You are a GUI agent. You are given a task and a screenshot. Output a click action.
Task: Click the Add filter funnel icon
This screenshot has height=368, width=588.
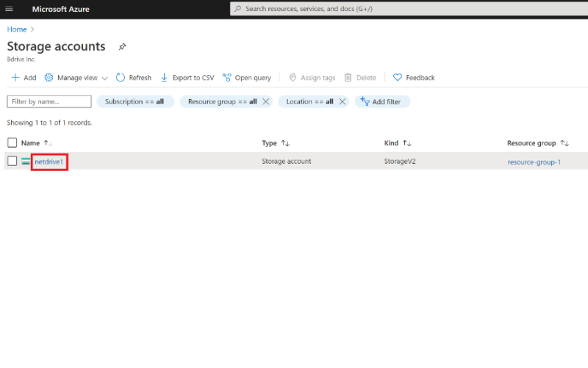365,101
